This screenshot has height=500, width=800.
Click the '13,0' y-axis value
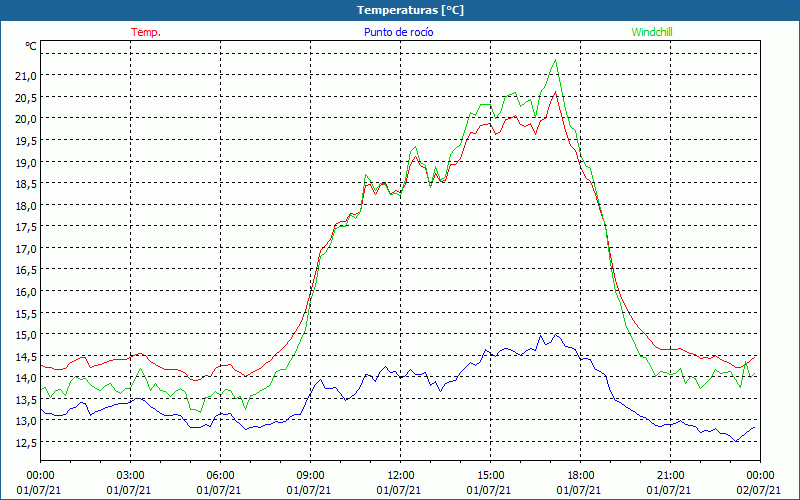(27, 421)
